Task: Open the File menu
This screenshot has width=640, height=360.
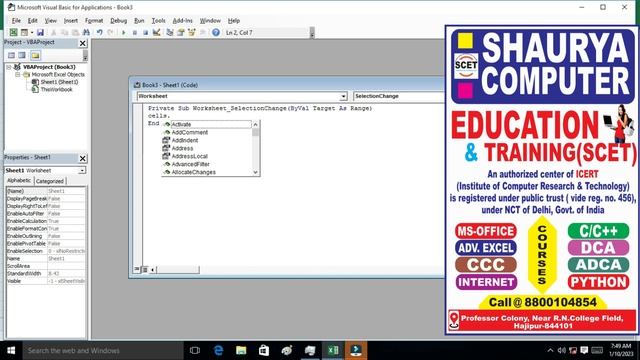Action: point(16,20)
